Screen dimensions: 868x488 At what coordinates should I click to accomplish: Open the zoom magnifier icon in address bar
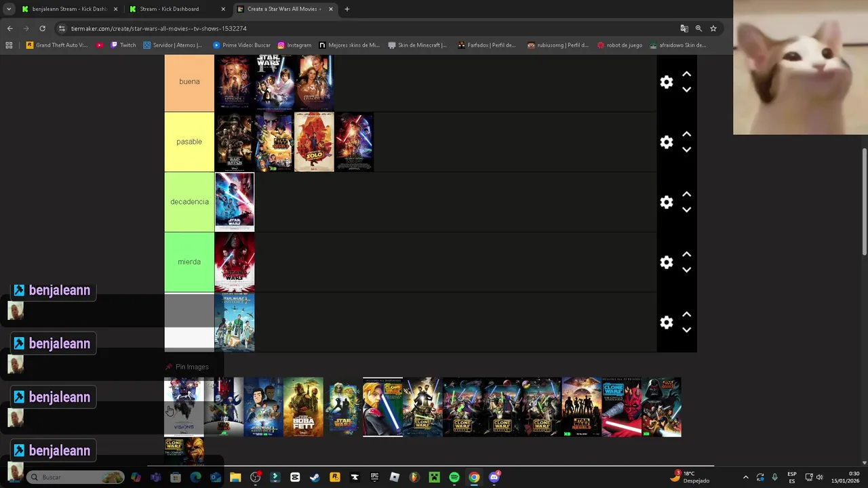[x=698, y=28]
